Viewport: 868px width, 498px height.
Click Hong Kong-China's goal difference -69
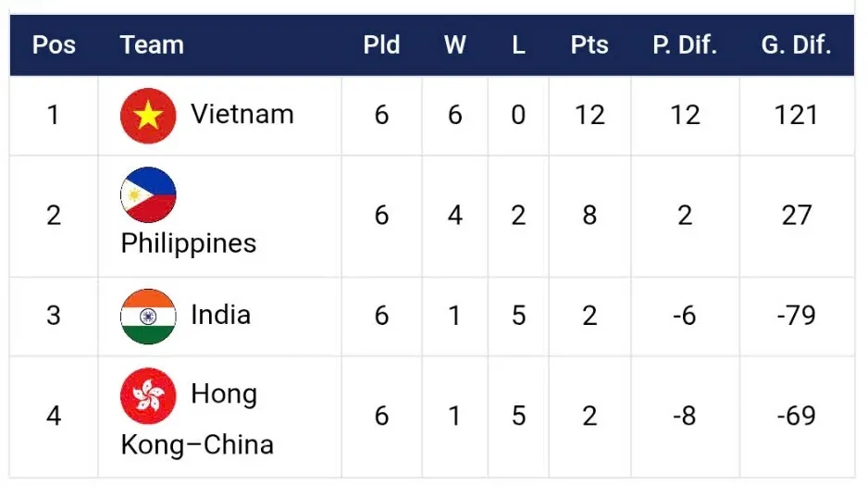pos(796,416)
